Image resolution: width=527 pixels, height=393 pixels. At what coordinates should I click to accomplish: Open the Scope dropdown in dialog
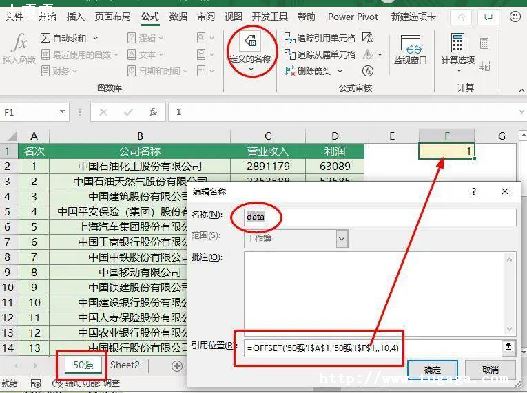coord(341,238)
